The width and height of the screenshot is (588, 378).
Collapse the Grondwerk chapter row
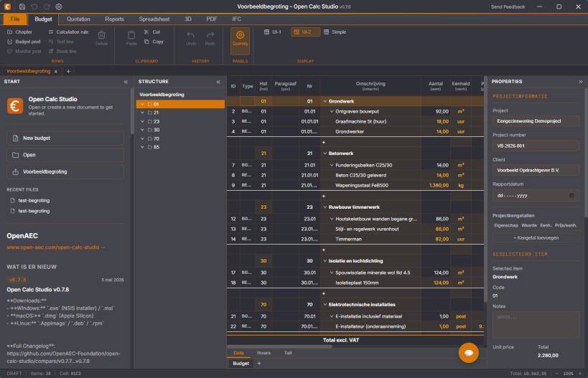325,101
